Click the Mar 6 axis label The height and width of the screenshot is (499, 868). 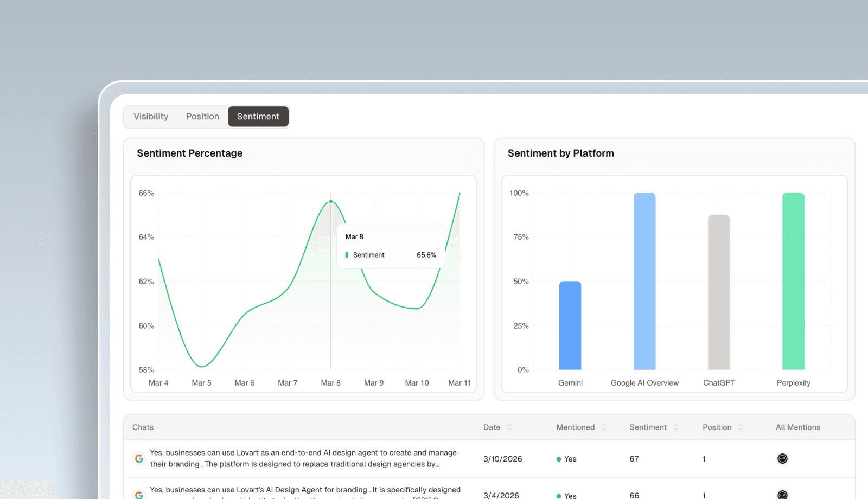(x=245, y=383)
